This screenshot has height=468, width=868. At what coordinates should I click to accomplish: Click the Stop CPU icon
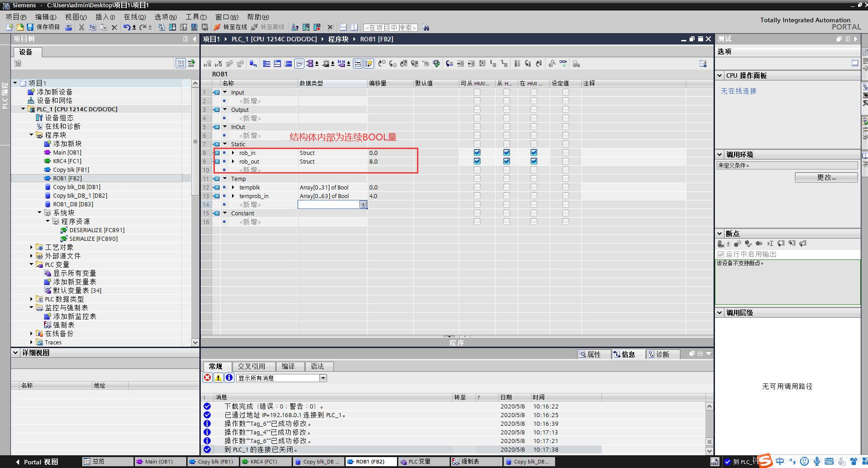(x=317, y=27)
